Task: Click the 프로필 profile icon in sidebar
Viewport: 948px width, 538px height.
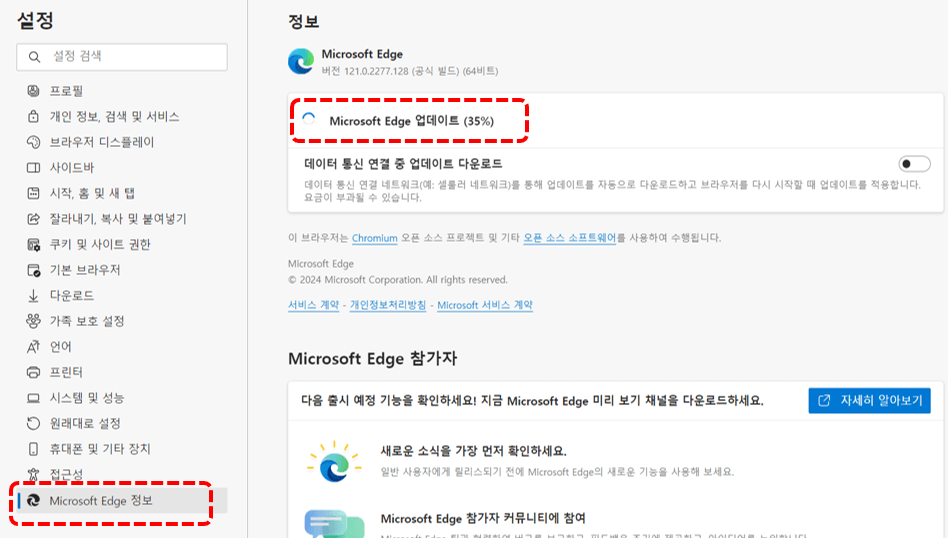Action: [x=33, y=91]
